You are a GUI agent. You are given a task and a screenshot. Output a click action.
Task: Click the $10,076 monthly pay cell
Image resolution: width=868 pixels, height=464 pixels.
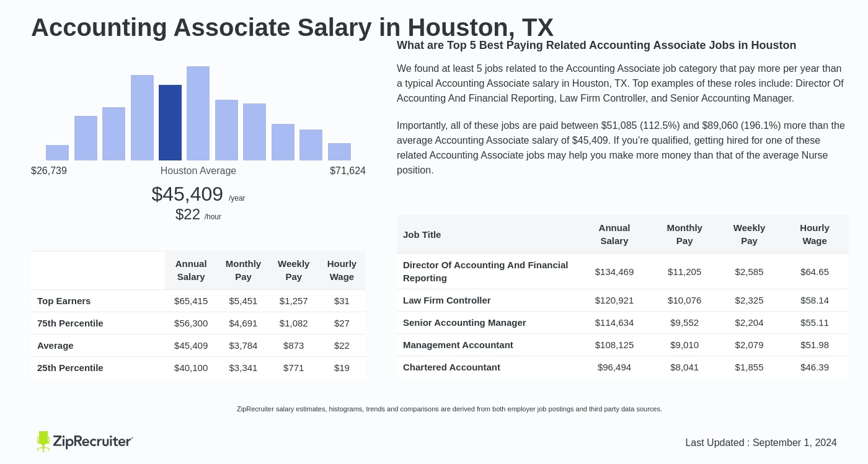click(x=684, y=300)
